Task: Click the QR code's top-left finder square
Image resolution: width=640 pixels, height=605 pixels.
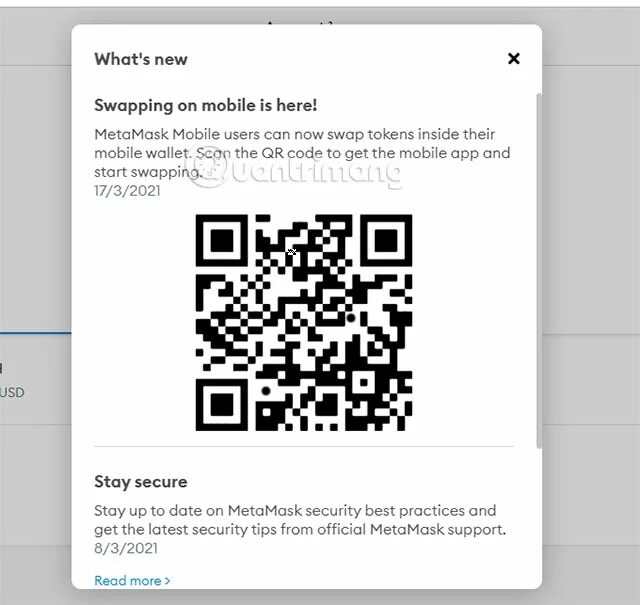Action: (x=222, y=240)
